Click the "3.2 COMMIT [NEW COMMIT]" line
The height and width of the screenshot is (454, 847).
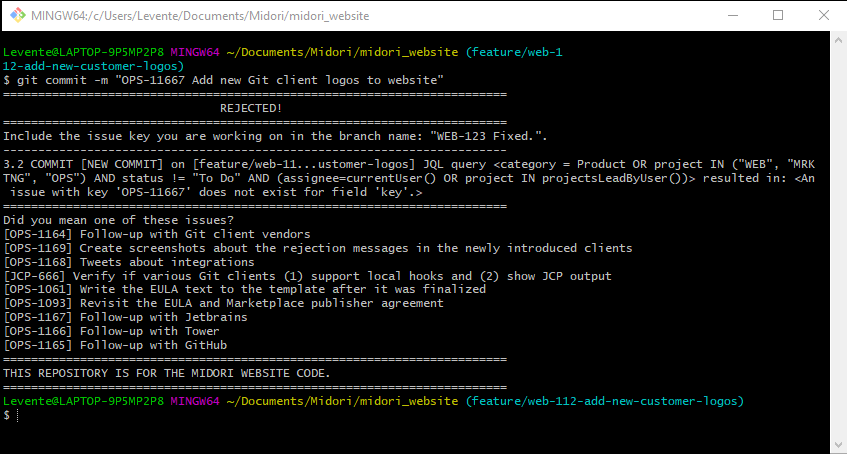(x=409, y=164)
